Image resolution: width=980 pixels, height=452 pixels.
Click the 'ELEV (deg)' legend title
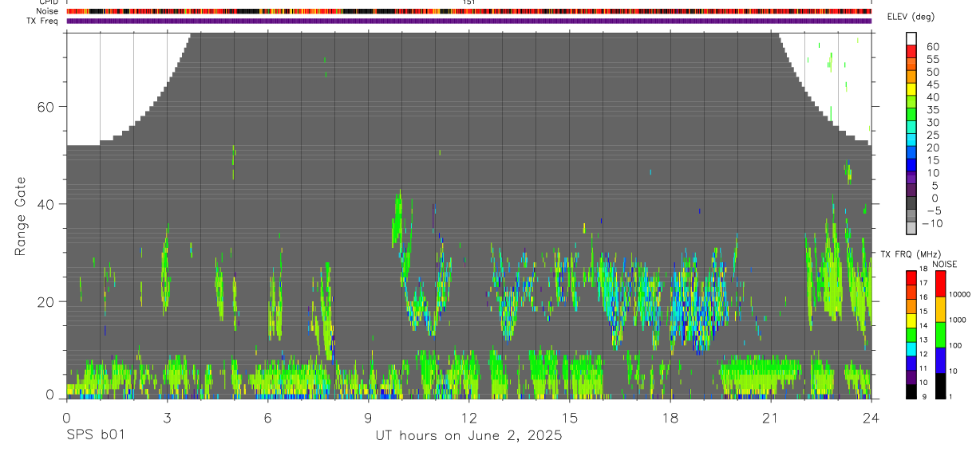tap(911, 17)
